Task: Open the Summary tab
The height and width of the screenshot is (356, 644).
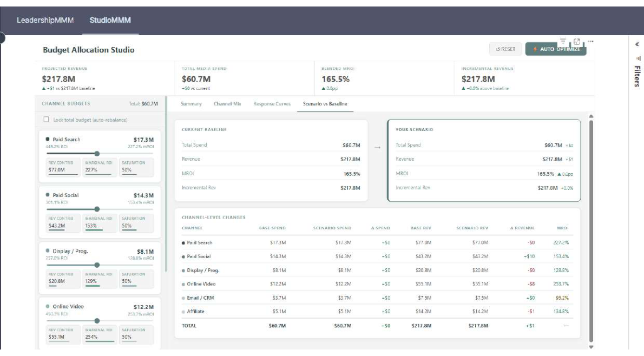Action: click(191, 104)
